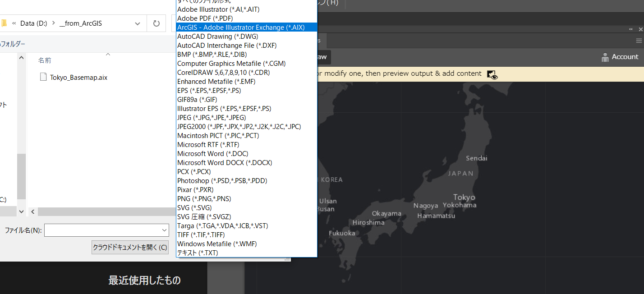Choose ArcGIS - Adobe Illustrator Exchange (*.AIX)
The width and height of the screenshot is (644, 294).
pyautogui.click(x=247, y=27)
